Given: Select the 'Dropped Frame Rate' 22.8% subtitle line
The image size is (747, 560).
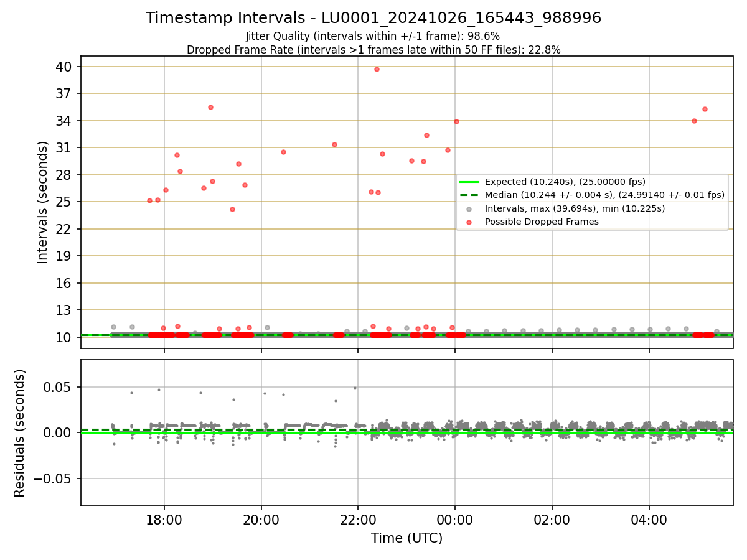Looking at the screenshot, I should pyautogui.click(x=374, y=50).
